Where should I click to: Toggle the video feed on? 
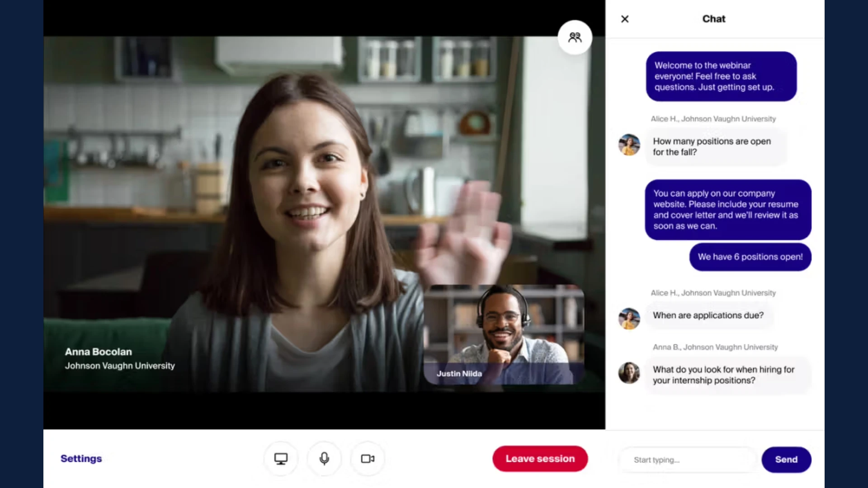tap(367, 459)
